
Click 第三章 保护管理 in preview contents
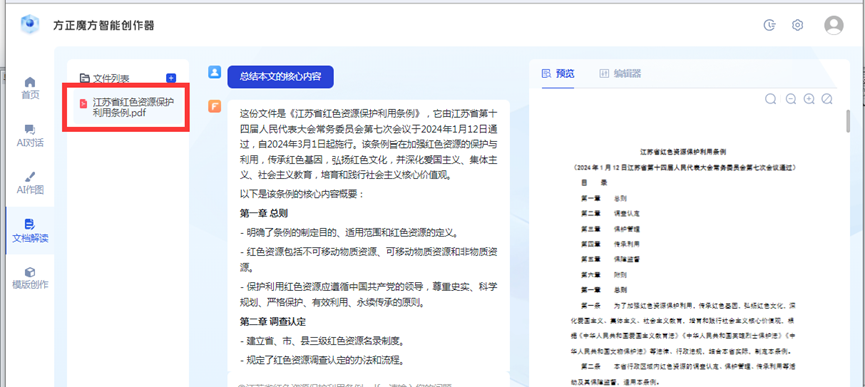point(610,228)
